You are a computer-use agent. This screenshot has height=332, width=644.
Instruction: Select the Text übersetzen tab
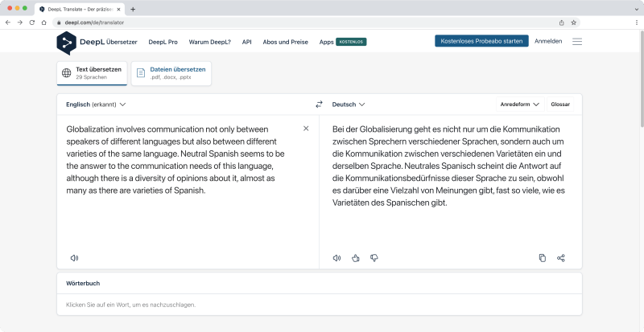tap(92, 73)
